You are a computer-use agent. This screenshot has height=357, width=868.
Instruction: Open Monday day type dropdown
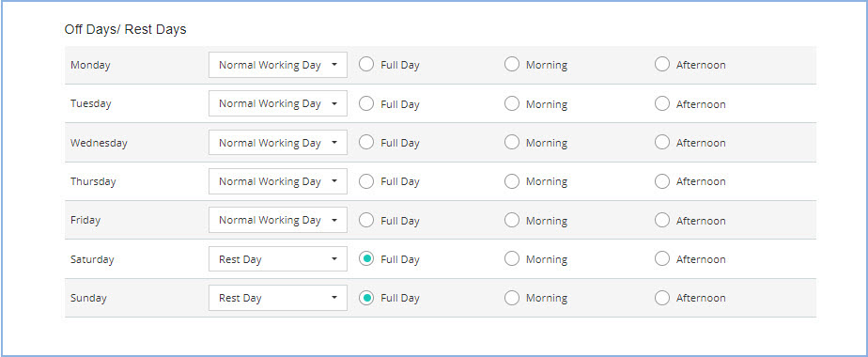tap(278, 65)
